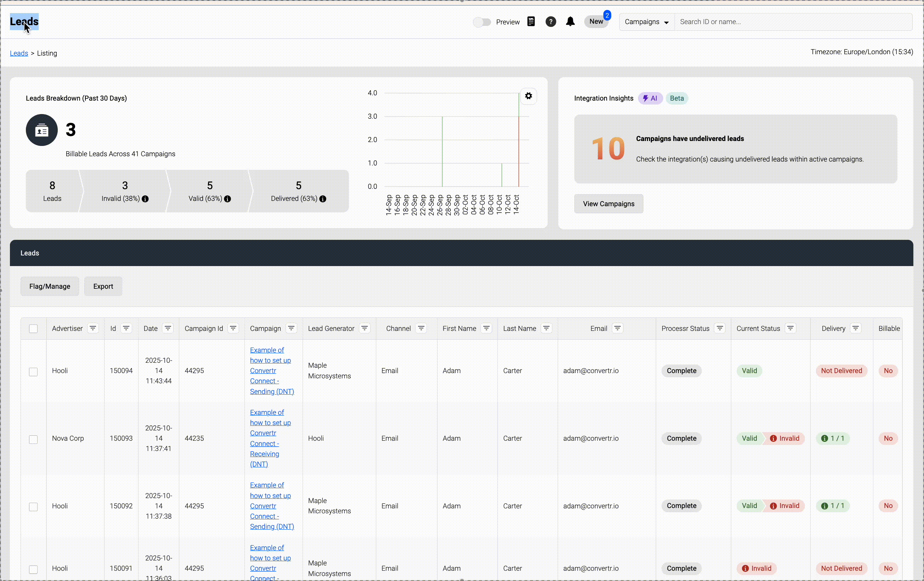Filter the Channel column
The height and width of the screenshot is (581, 924).
pos(421,328)
